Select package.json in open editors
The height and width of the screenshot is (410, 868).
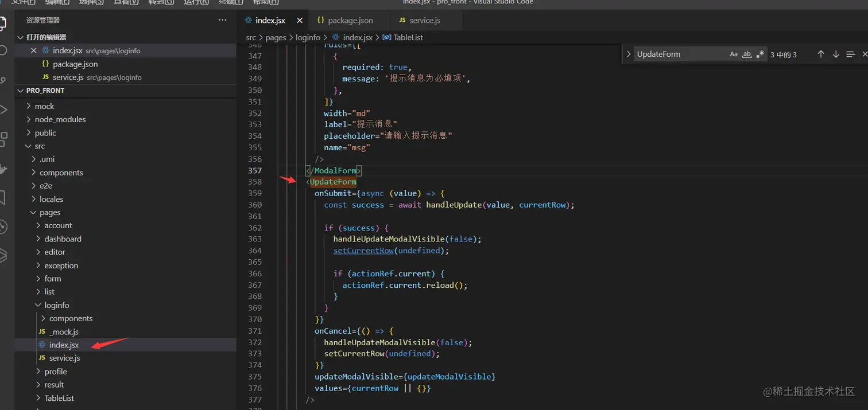click(75, 64)
